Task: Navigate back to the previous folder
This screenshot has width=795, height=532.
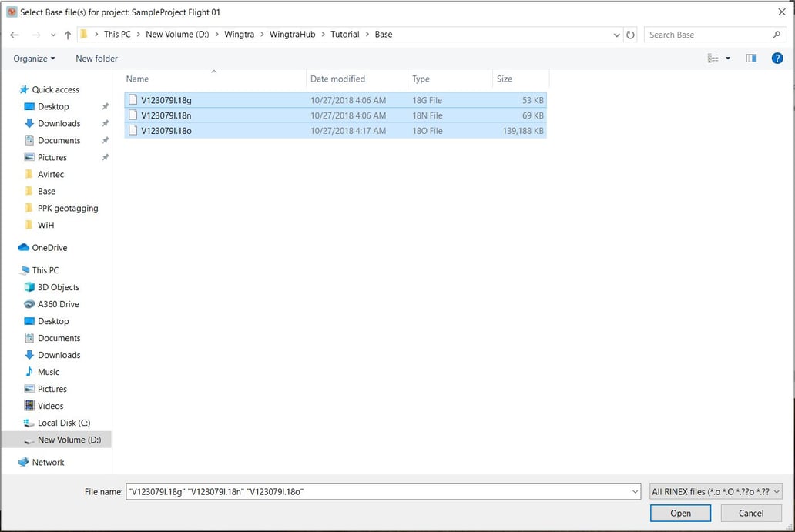Action: coord(14,34)
